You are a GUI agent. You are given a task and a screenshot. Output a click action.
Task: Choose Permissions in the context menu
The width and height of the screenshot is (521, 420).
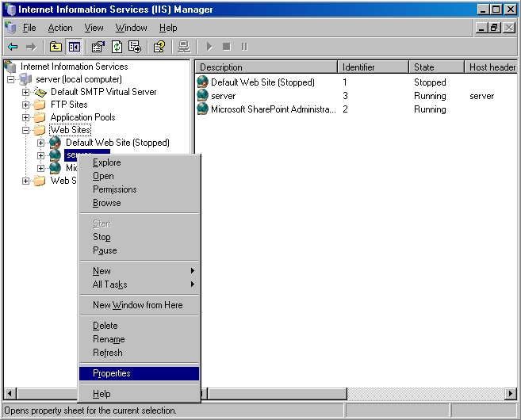tap(139, 189)
